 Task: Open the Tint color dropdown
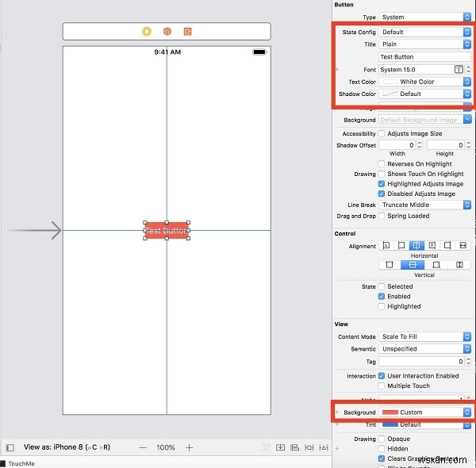click(x=424, y=424)
